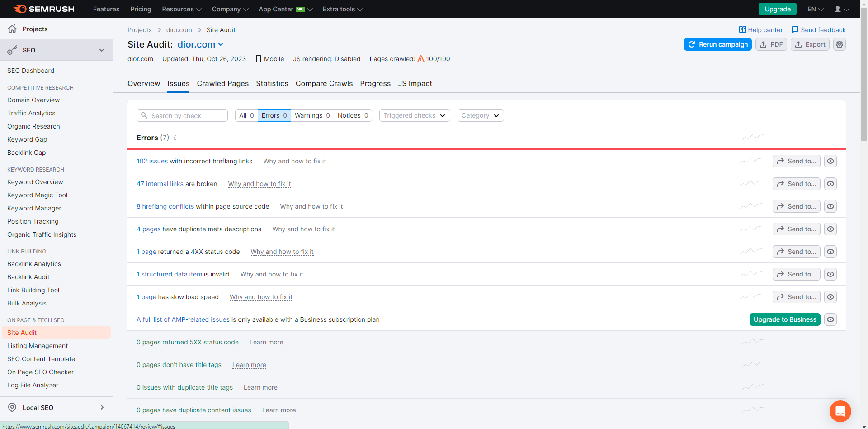868x429 pixels.
Task: View trend sparkline for 4XX status code
Action: (751, 251)
